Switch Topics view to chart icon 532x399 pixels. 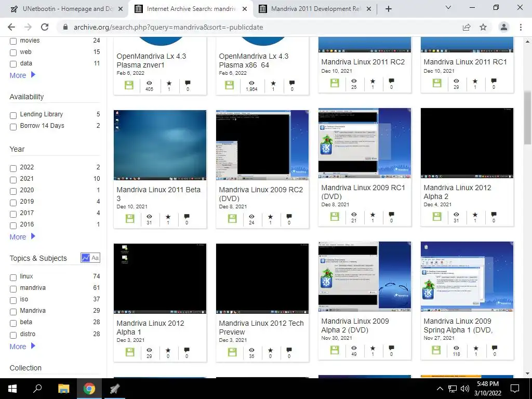85,258
